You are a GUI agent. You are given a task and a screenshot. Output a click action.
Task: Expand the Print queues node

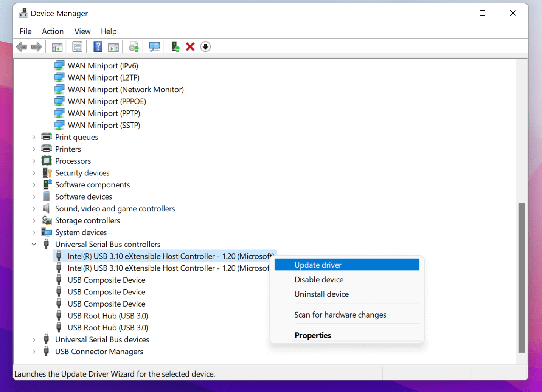coord(34,137)
